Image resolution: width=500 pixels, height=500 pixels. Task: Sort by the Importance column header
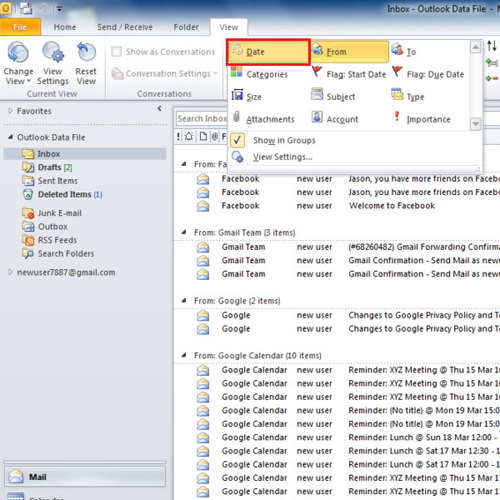click(178, 136)
